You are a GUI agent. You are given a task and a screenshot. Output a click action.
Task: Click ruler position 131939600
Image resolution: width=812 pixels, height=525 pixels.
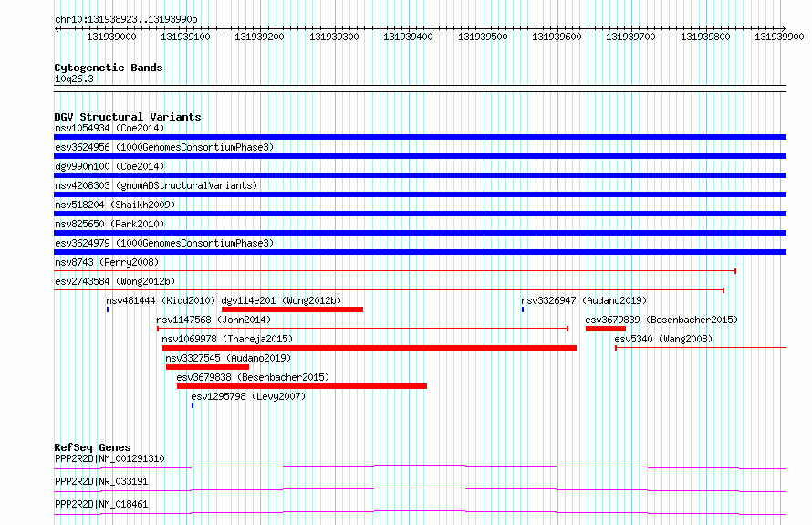click(x=557, y=37)
